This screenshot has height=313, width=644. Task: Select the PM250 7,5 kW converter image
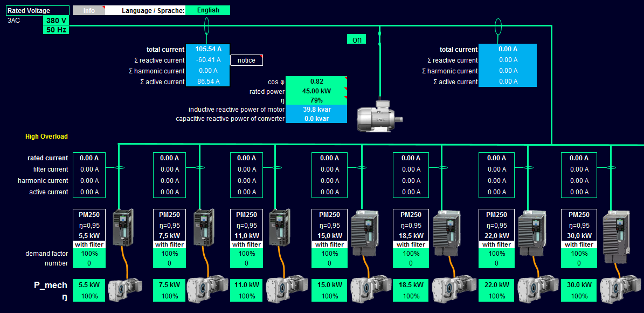pyautogui.click(x=204, y=227)
